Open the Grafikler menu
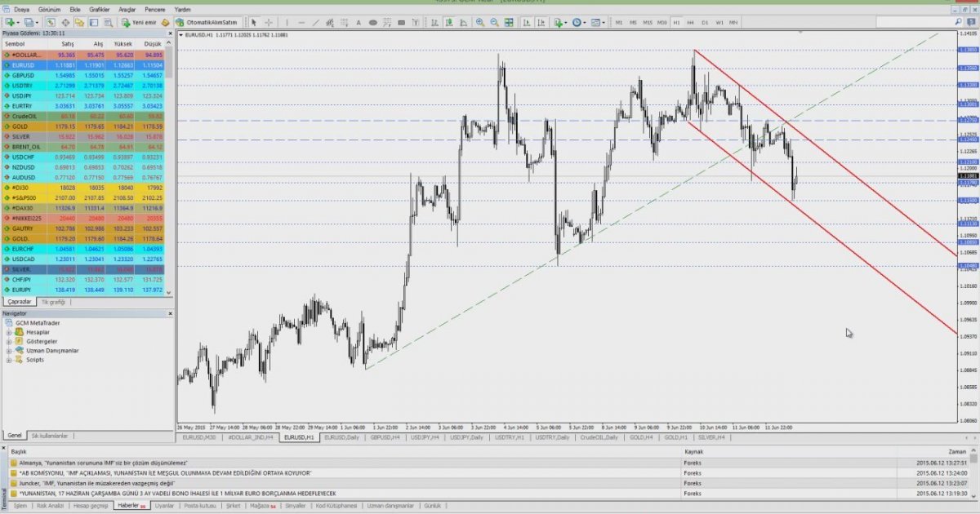The height and width of the screenshot is (514, 980). 100,8
